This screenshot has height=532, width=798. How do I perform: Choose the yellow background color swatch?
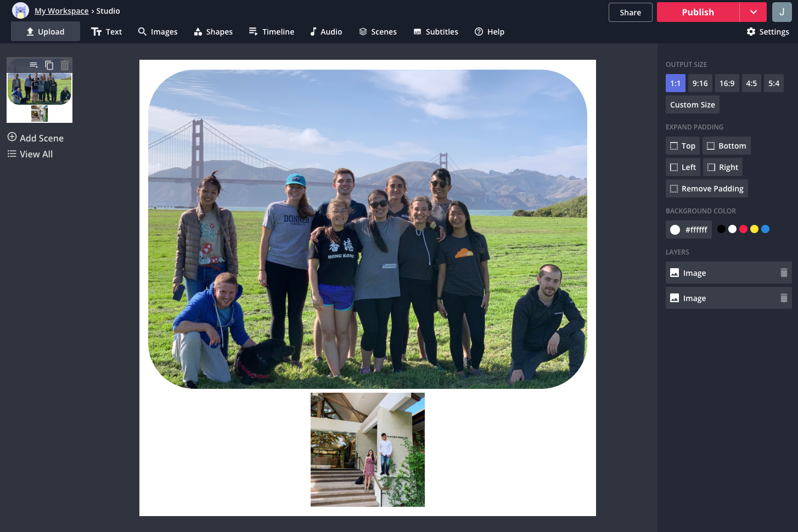[754, 229]
